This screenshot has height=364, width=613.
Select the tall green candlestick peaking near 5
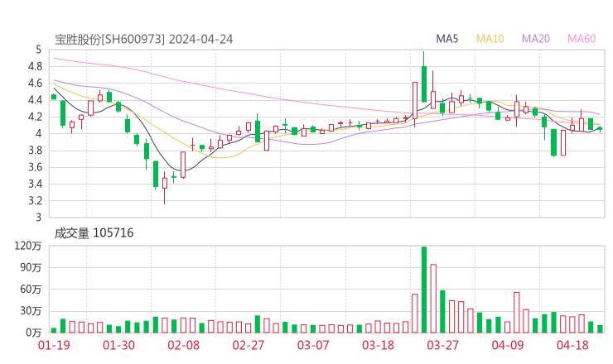point(424,77)
